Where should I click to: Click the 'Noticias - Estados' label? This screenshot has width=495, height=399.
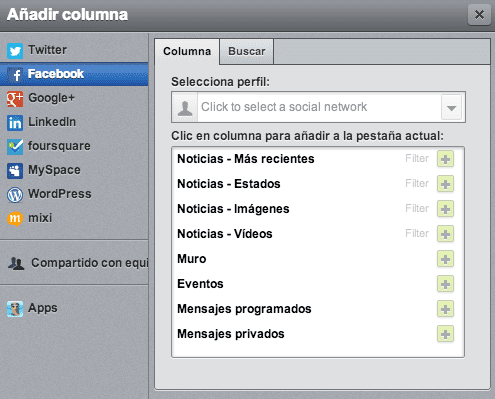click(x=229, y=184)
